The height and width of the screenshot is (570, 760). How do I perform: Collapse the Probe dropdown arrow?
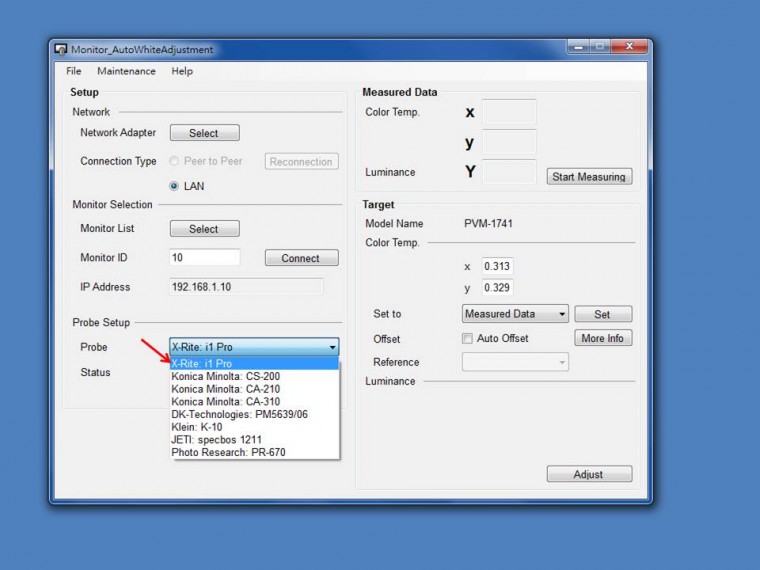click(x=332, y=347)
